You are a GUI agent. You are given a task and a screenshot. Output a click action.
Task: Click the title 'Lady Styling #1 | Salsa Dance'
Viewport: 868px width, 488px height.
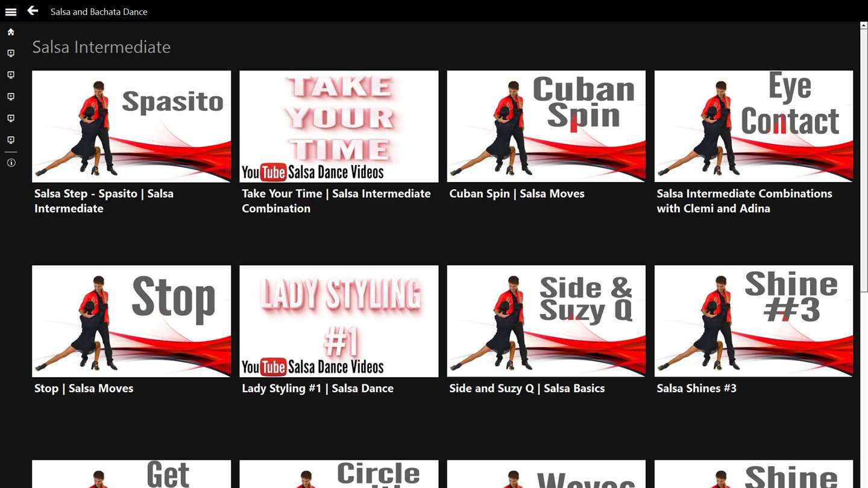click(318, 389)
